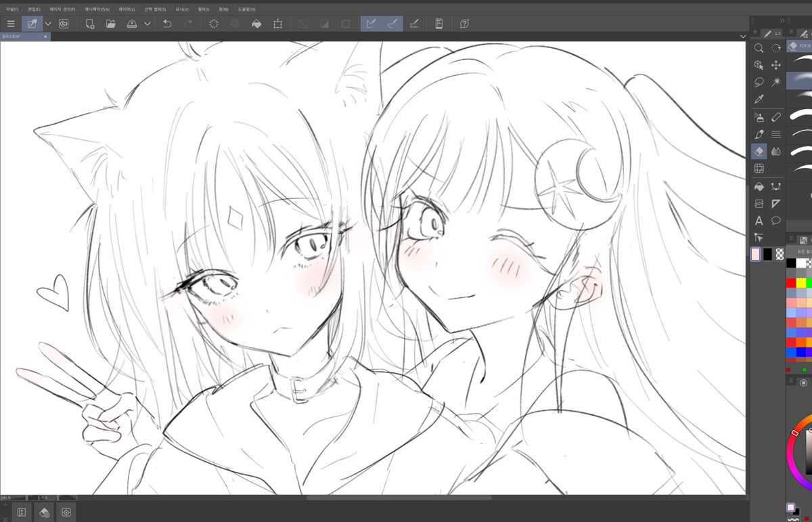812x522 pixels.
Task: Undo the last stroke
Action: 166,24
